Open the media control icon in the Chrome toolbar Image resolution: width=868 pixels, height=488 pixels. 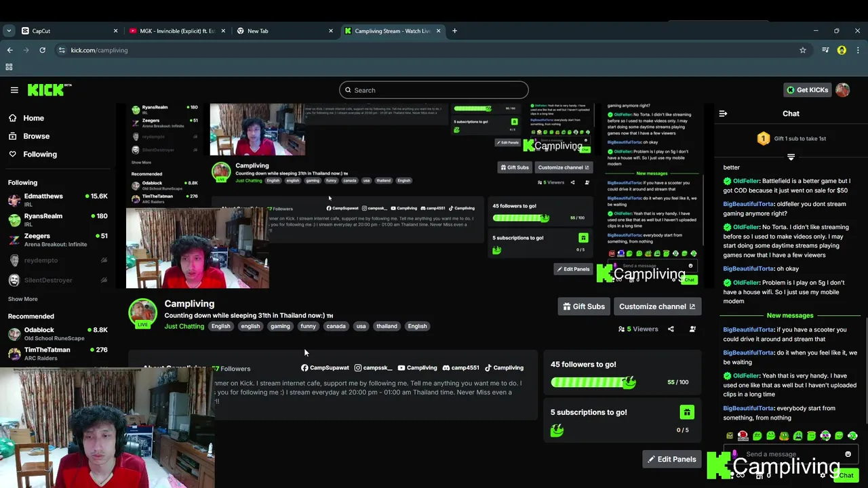coord(825,50)
